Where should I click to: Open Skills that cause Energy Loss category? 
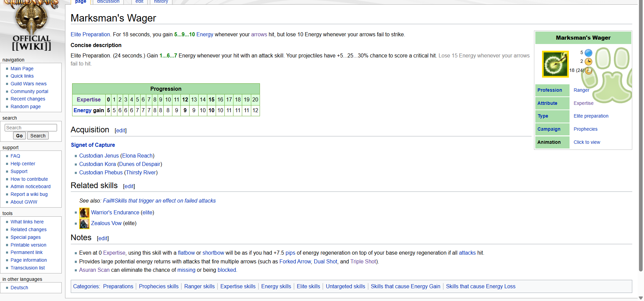(481, 287)
